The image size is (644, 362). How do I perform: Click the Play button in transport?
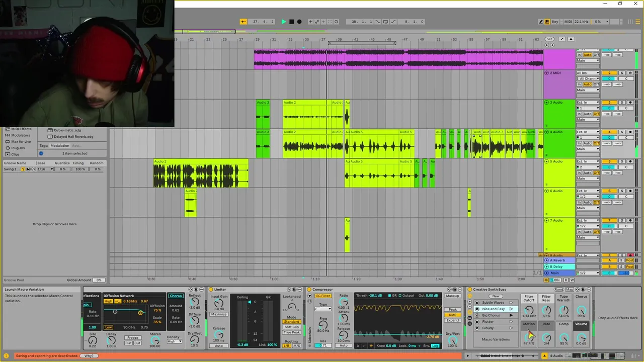pyautogui.click(x=283, y=22)
